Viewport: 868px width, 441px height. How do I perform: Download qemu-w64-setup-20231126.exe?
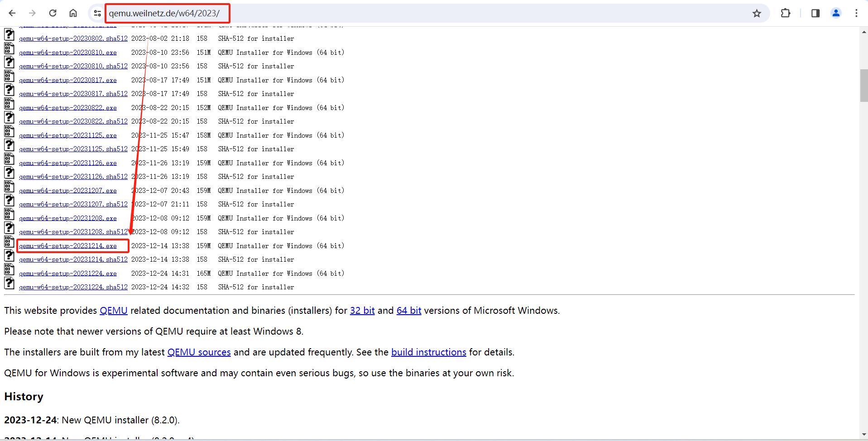68,163
